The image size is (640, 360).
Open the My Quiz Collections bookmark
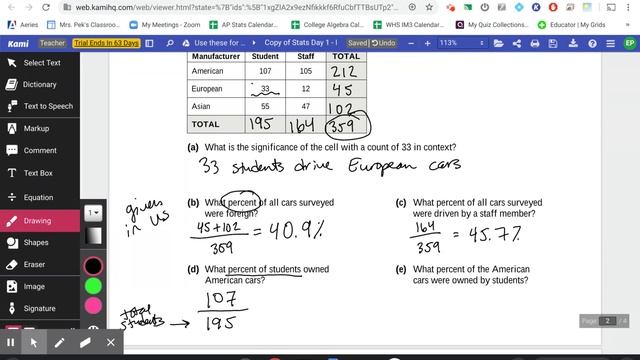(492, 25)
